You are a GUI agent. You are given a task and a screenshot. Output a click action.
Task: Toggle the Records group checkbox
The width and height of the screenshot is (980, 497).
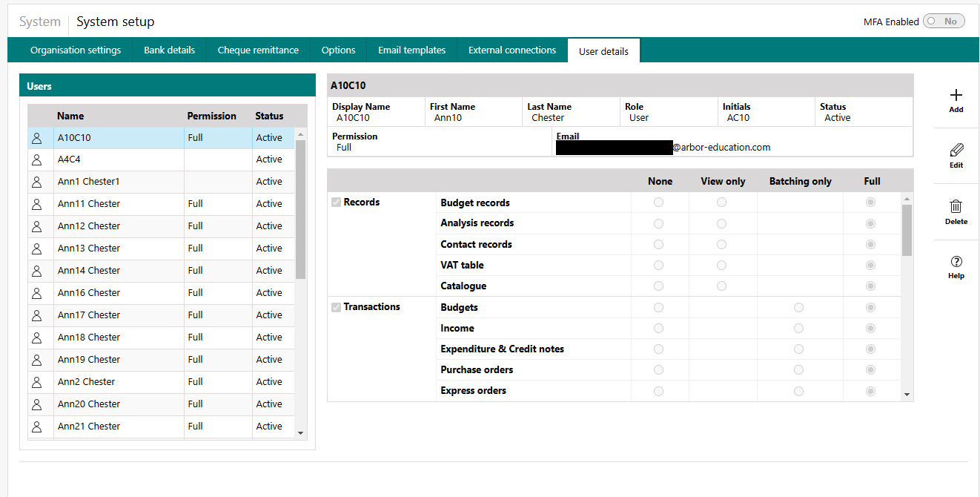(x=336, y=203)
